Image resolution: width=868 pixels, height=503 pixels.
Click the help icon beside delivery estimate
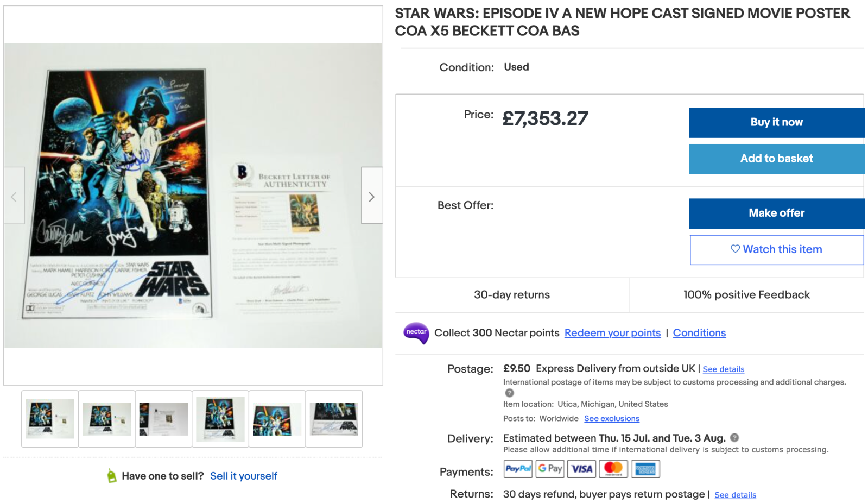click(734, 438)
